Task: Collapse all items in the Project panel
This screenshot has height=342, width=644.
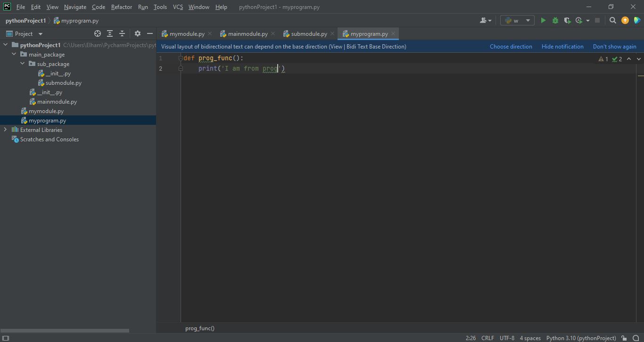Action: 122,33
